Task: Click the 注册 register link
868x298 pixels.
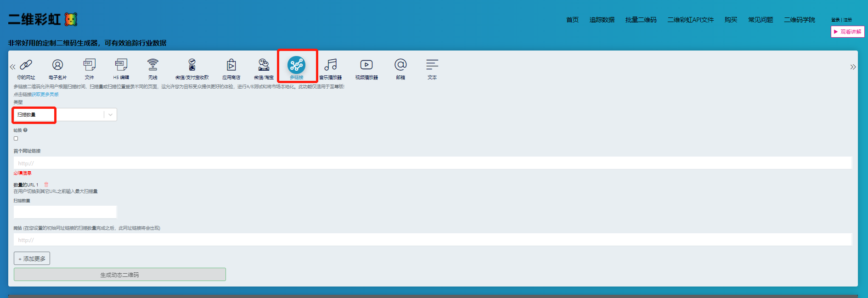Action: point(847,20)
